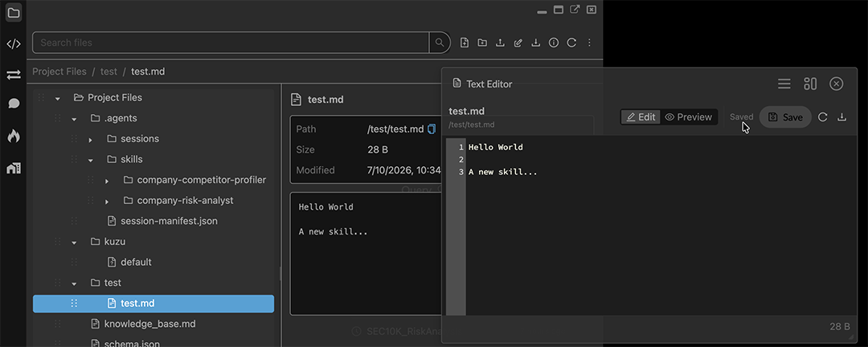The width and height of the screenshot is (868, 347).
Task: Click the info icon in file toolbar
Action: pos(554,43)
